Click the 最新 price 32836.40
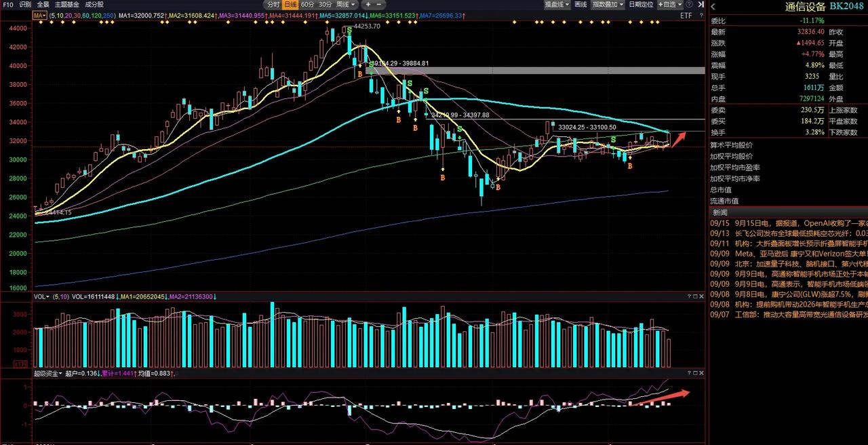 [x=811, y=31]
